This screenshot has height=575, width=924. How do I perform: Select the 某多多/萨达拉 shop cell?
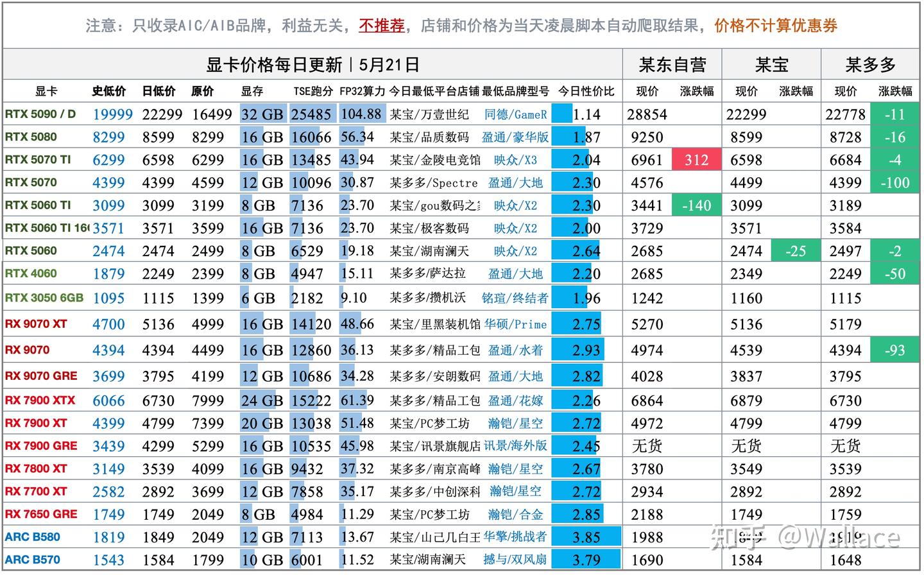point(428,274)
